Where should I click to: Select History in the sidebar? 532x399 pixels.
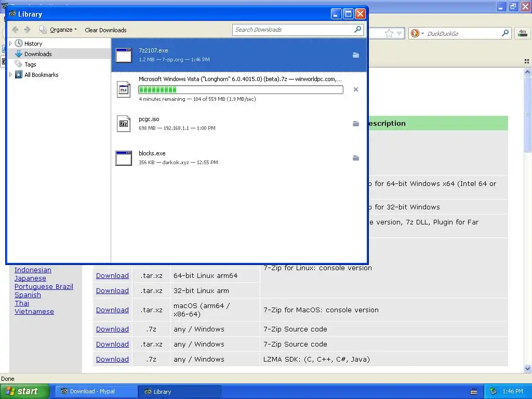pyautogui.click(x=33, y=44)
